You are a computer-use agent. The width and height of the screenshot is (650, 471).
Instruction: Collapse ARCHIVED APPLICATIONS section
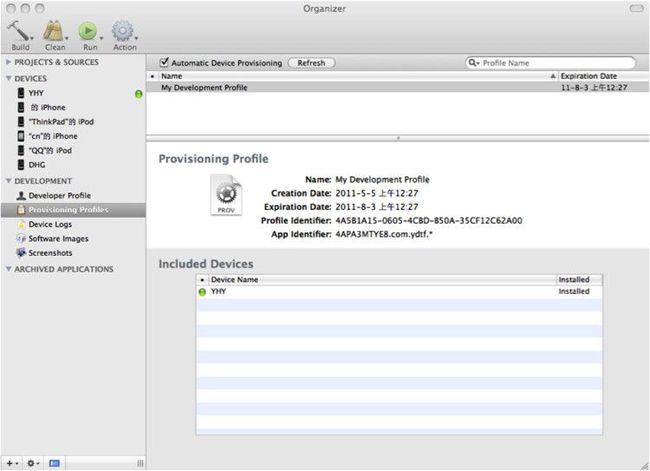[8, 269]
